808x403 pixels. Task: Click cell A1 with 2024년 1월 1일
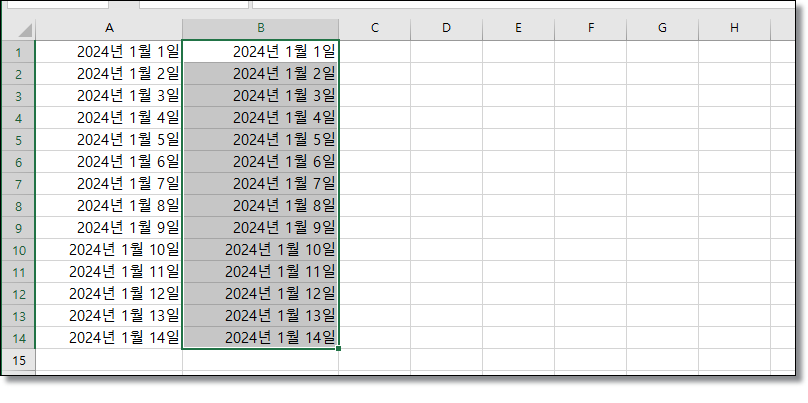coord(109,52)
